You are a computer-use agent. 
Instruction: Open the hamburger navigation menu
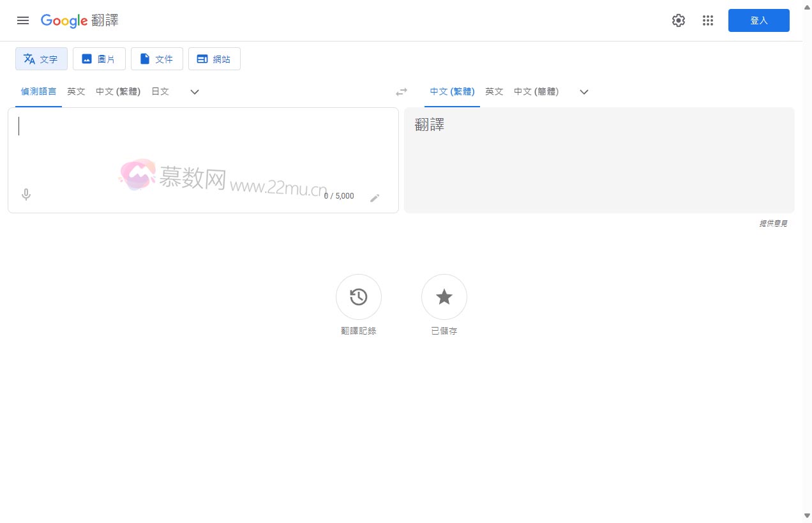[x=23, y=20]
